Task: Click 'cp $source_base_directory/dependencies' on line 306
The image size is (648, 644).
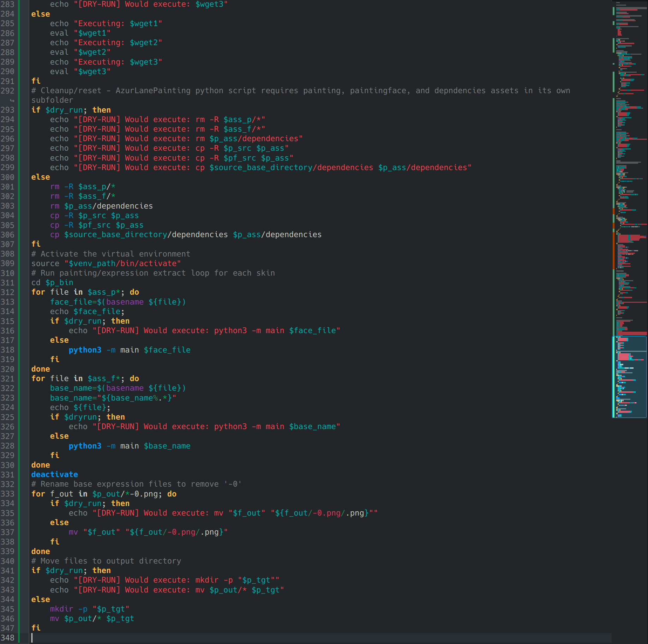Action: 186,235
